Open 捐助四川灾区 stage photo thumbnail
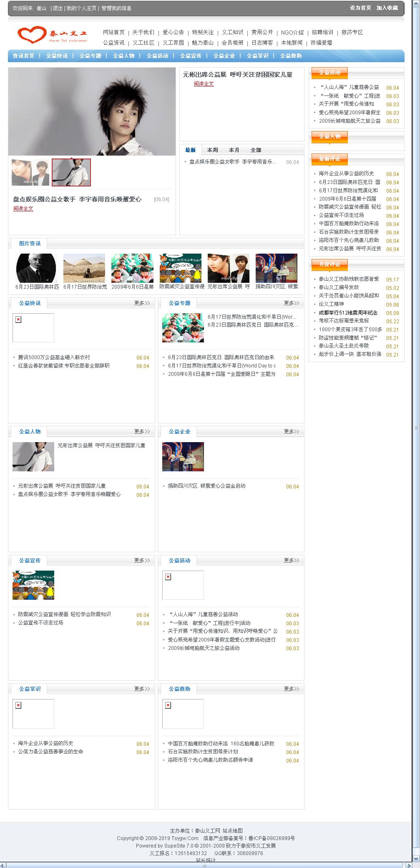Screen dimensions: 420x868 pos(277,268)
